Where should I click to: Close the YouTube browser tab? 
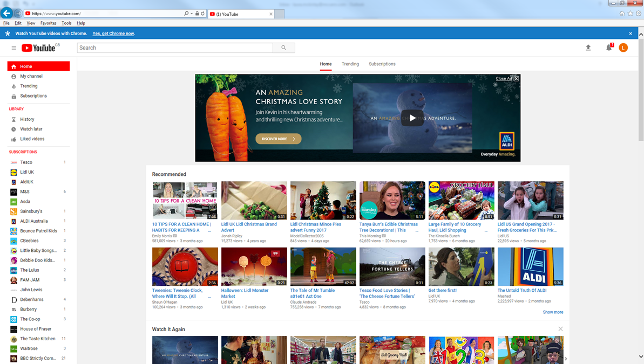[271, 14]
